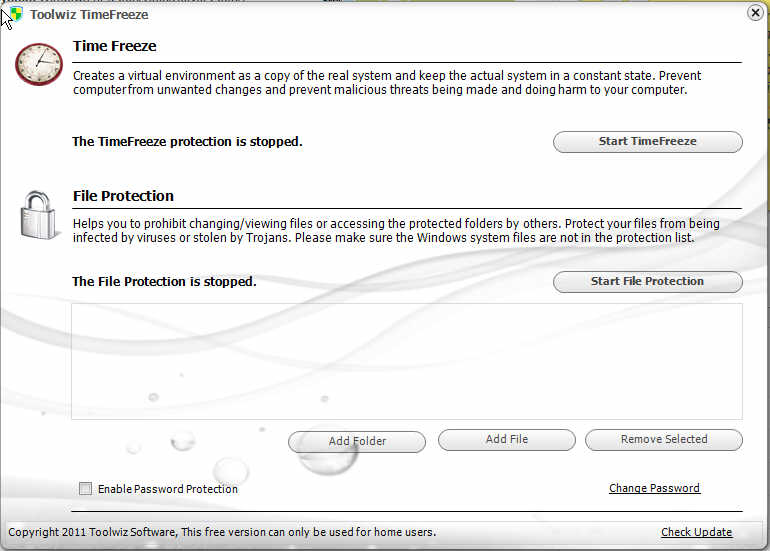Click Remove Selected button

pos(663,439)
